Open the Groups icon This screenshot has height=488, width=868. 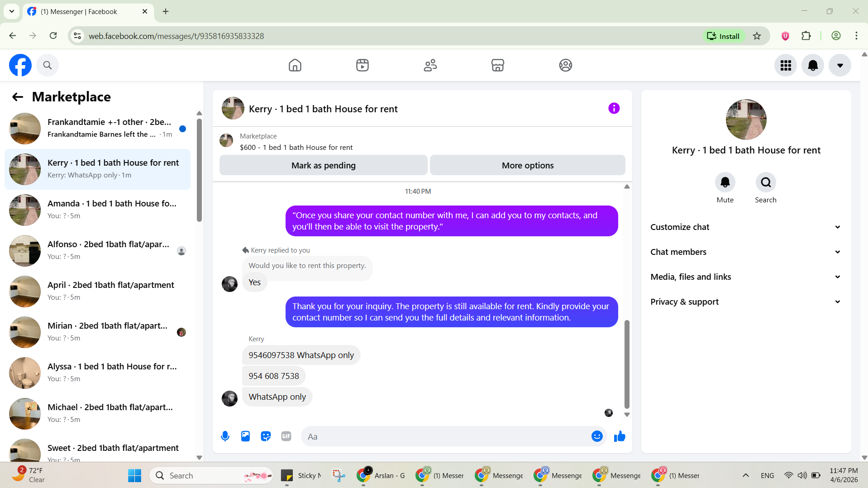(566, 65)
